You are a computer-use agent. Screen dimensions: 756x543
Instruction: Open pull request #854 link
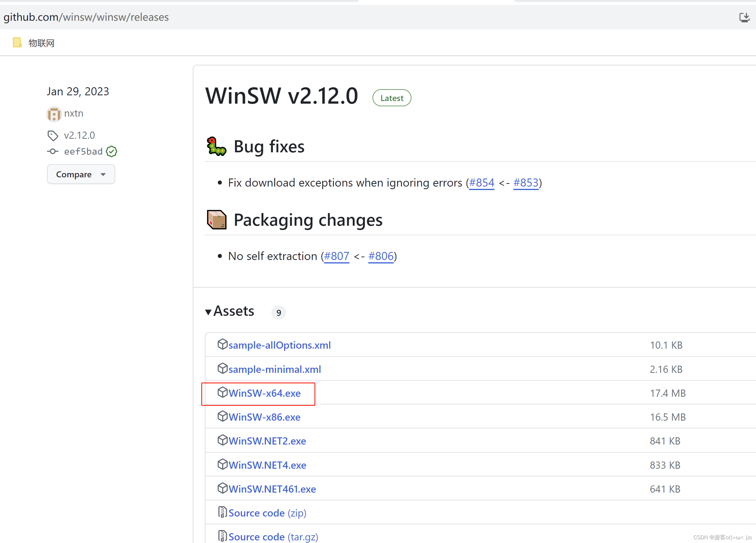[481, 183]
